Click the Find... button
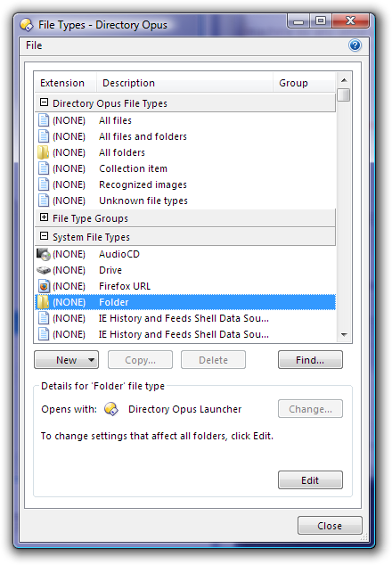Image resolution: width=392 pixels, height=565 pixels. 310,360
